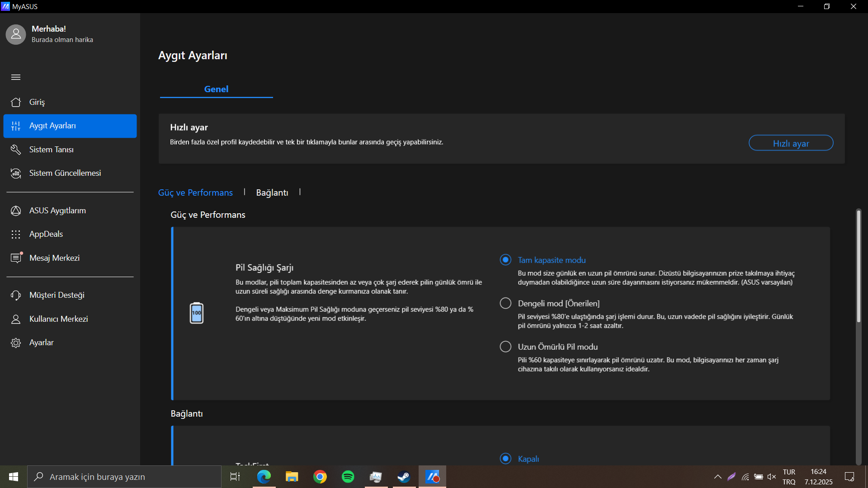868x488 pixels.
Task: Click the vertical scrollbar in settings
Action: 859,266
